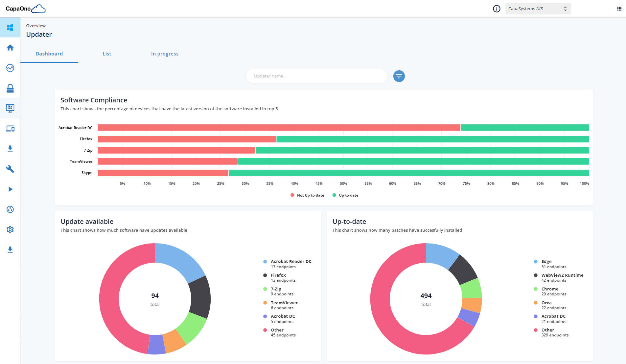Open the apps grid icon
The height and width of the screenshot is (364, 626).
[x=619, y=9]
